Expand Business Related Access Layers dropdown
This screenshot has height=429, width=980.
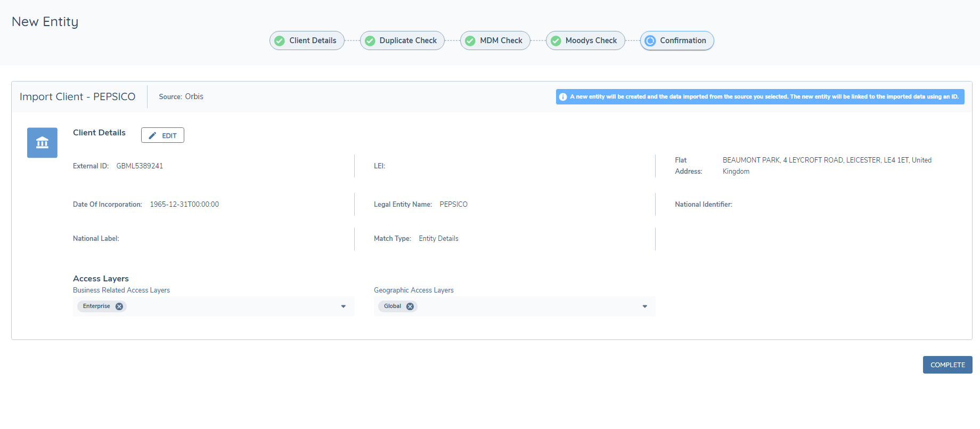[x=344, y=306]
